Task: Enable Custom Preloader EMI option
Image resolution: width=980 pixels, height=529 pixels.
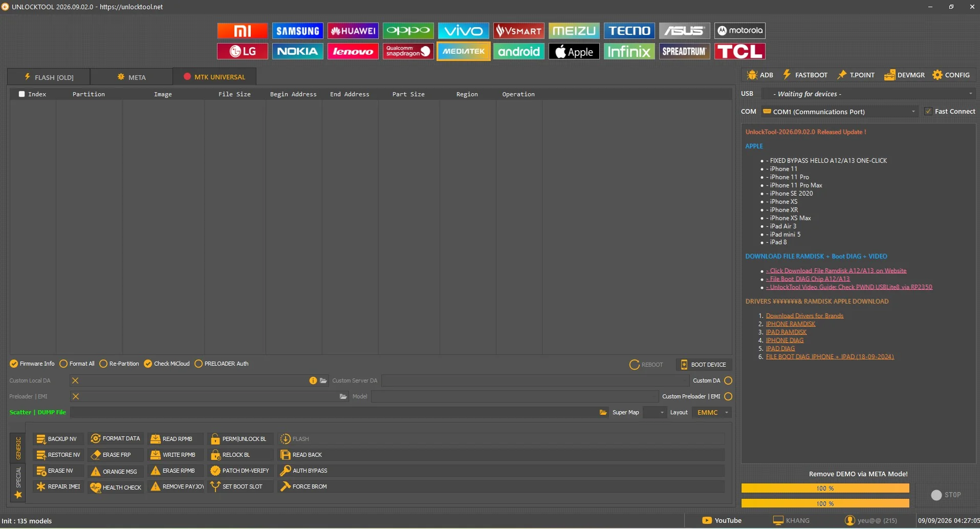Action: [x=728, y=396]
